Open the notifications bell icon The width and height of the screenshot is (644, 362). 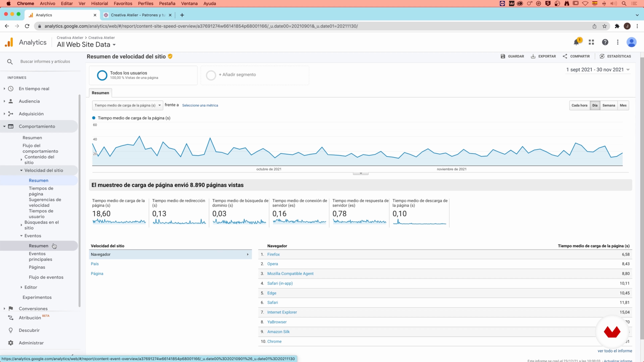click(x=576, y=42)
